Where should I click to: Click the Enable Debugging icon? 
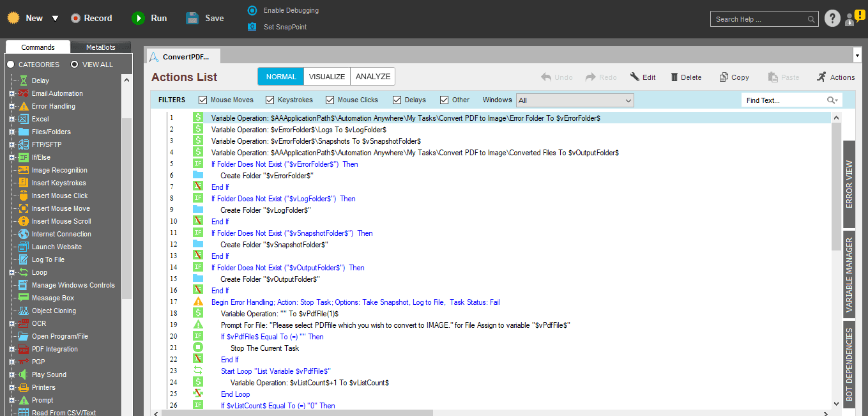click(x=252, y=10)
